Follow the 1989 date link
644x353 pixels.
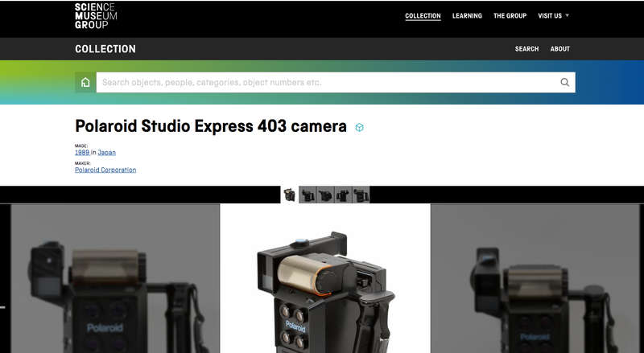pos(82,152)
